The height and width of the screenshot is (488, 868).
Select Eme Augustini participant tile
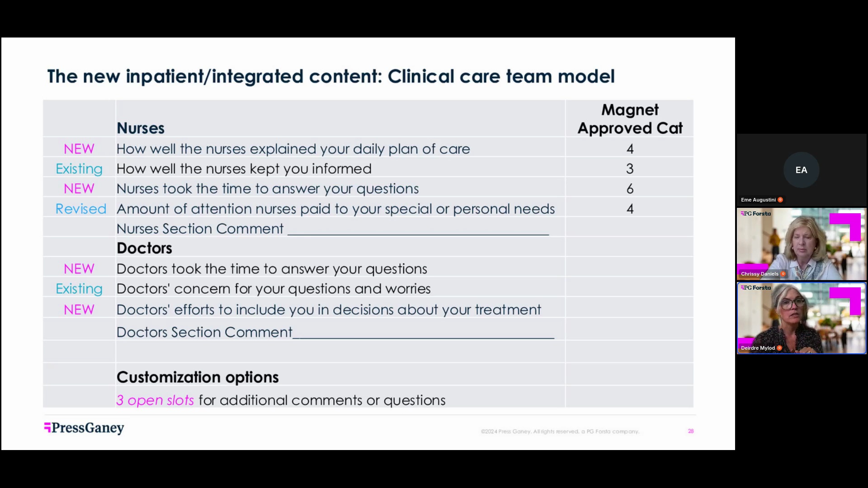pos(801,170)
